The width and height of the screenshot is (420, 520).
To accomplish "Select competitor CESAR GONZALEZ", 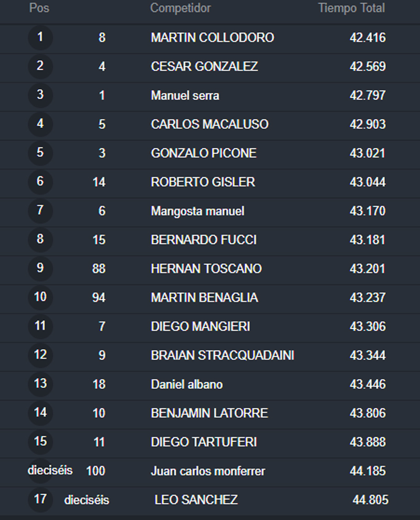I will pyautogui.click(x=204, y=66).
